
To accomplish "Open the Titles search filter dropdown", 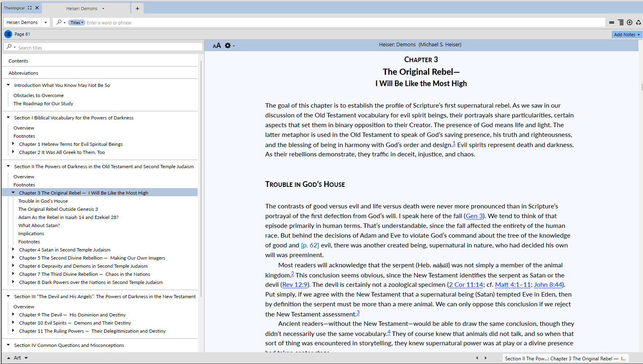I will coord(76,23).
